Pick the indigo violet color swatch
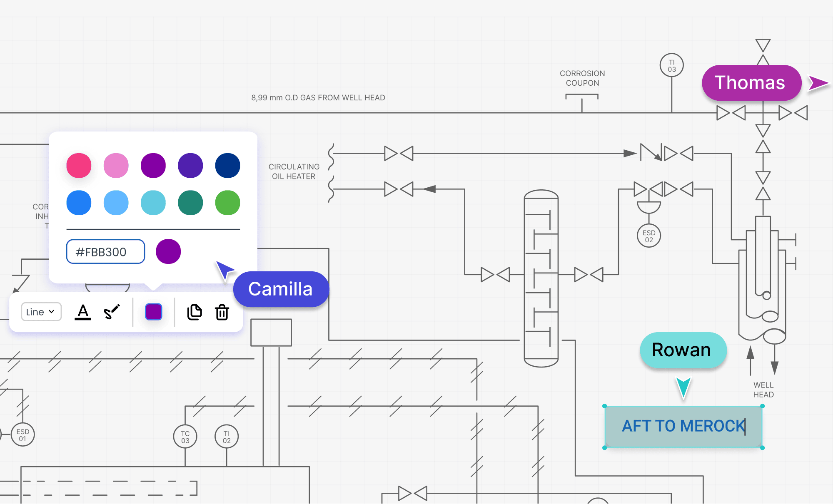Viewport: 833px width, 504px height. pos(190,165)
